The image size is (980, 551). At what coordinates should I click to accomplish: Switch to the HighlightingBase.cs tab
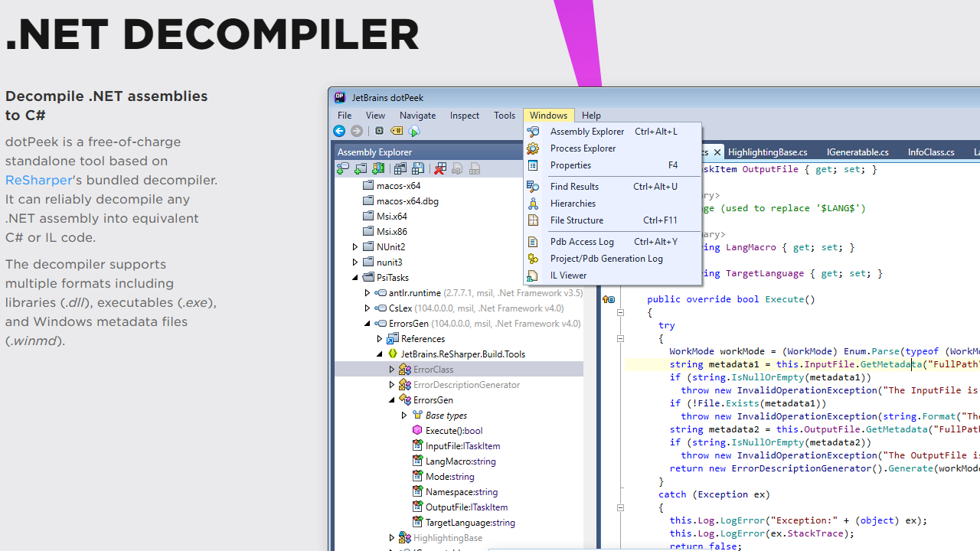[x=767, y=152]
